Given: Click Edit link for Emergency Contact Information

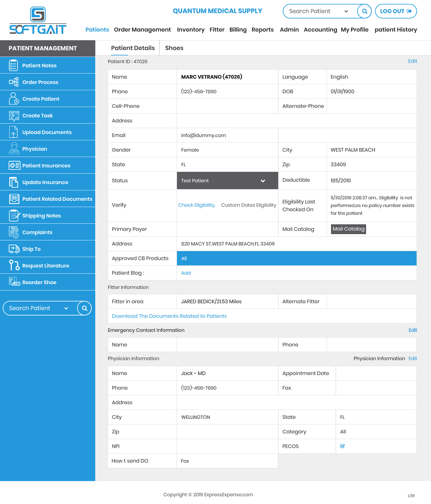Looking at the screenshot, I should pos(413,330).
